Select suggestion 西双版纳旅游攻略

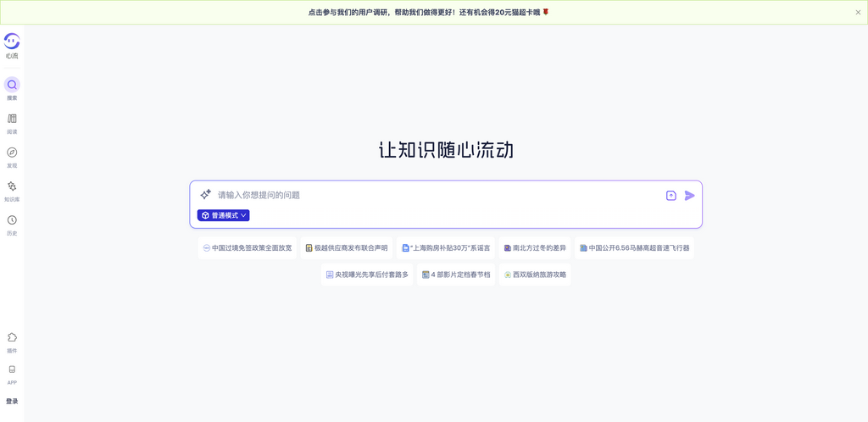point(535,275)
